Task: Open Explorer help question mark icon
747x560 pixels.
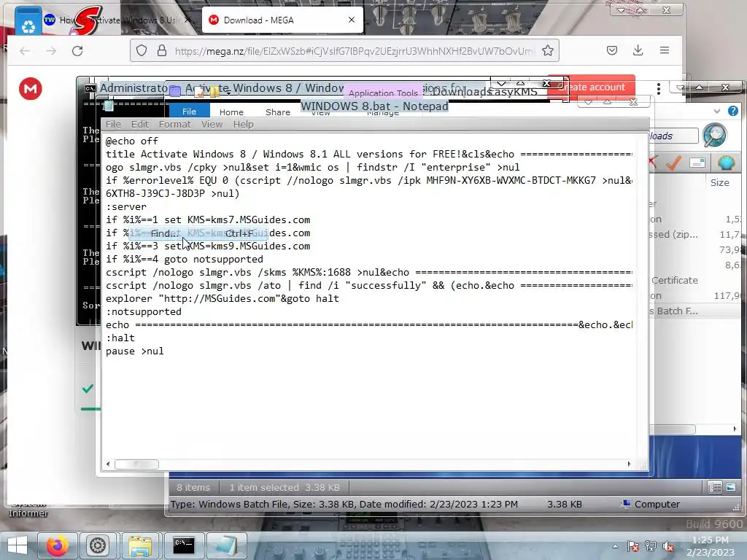Action: pos(732,111)
